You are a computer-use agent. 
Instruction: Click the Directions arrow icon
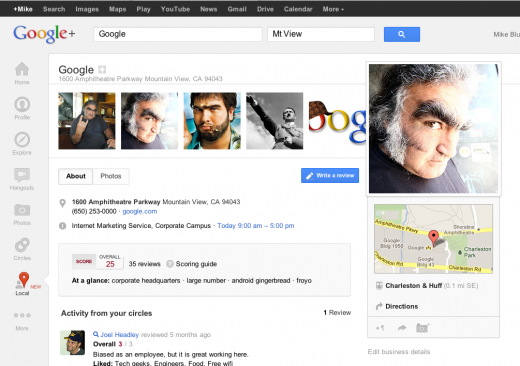(x=379, y=306)
